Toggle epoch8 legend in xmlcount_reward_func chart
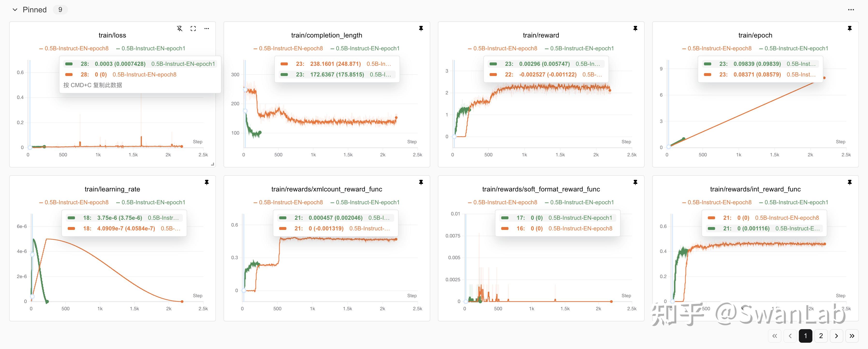The image size is (868, 349). click(x=288, y=202)
